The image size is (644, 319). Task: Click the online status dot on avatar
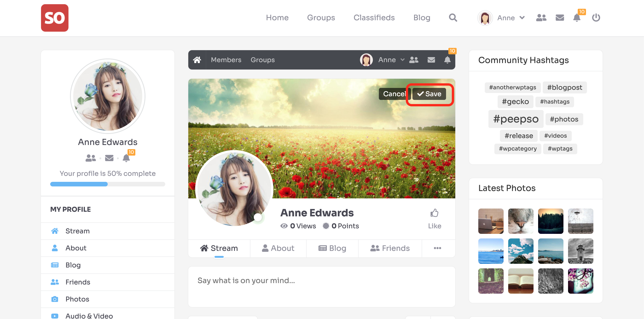[258, 217]
